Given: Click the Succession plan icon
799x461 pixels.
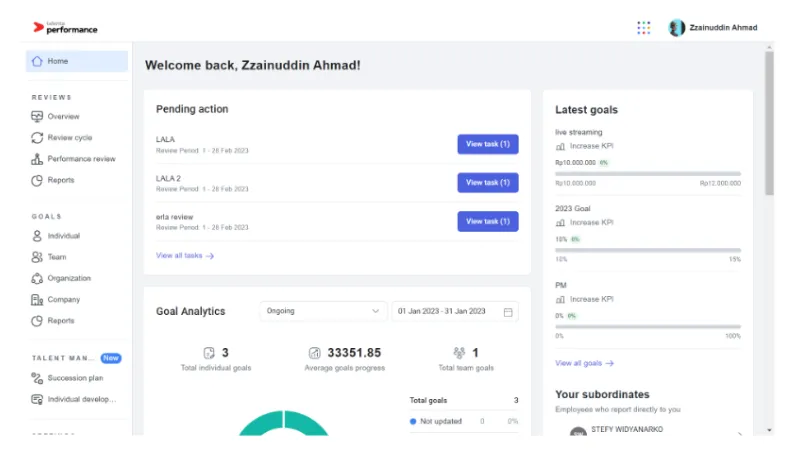Looking at the screenshot, I should click(37, 378).
